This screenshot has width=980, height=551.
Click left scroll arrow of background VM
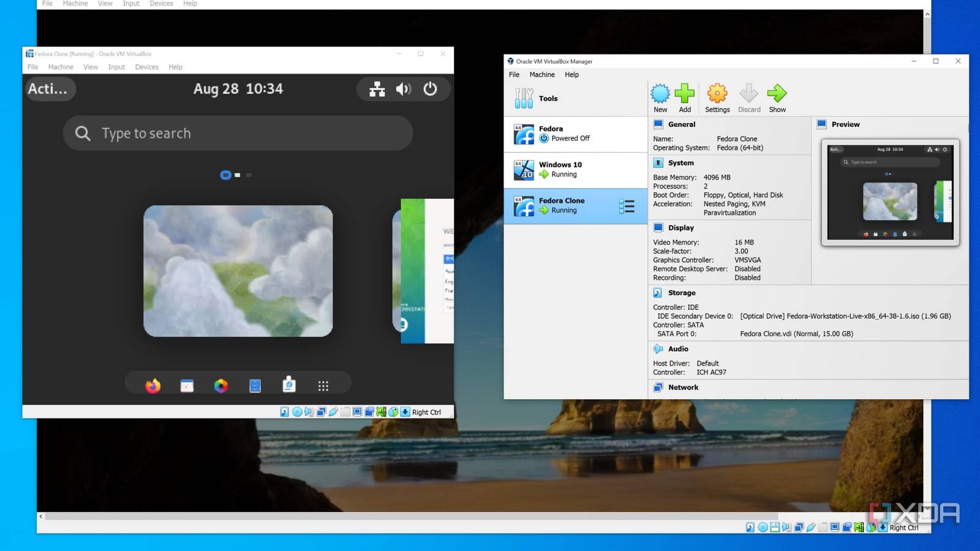click(x=41, y=516)
